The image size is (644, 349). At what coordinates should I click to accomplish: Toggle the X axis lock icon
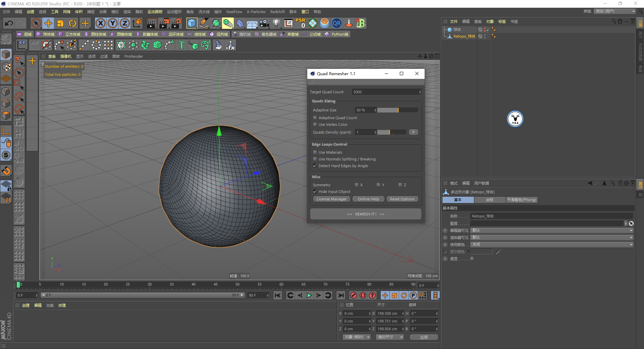pos(100,23)
